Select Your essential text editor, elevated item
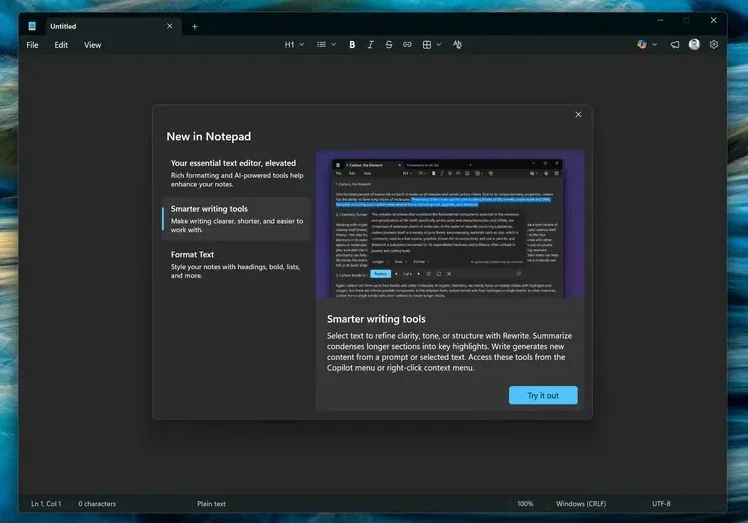Viewport: 748px width, 523px height. 237,173
